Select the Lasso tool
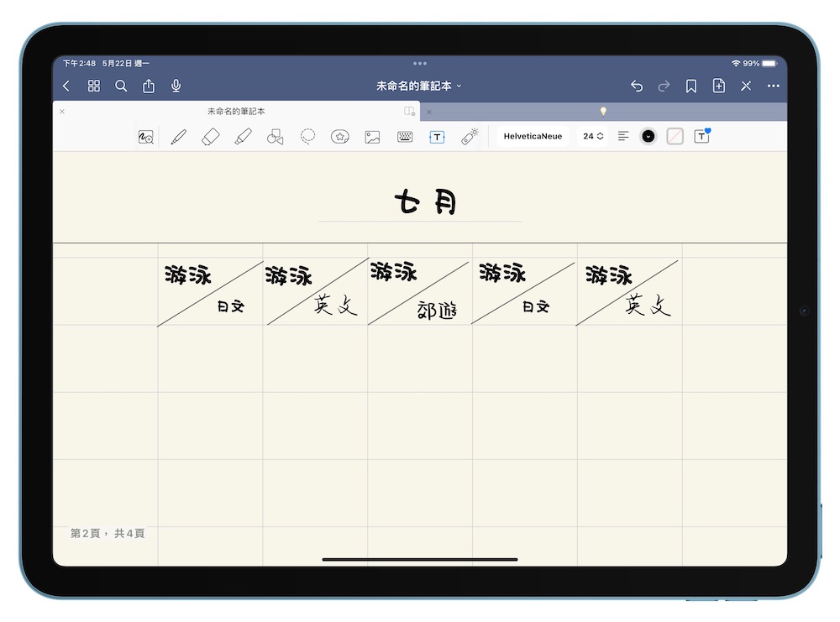 coord(307,137)
